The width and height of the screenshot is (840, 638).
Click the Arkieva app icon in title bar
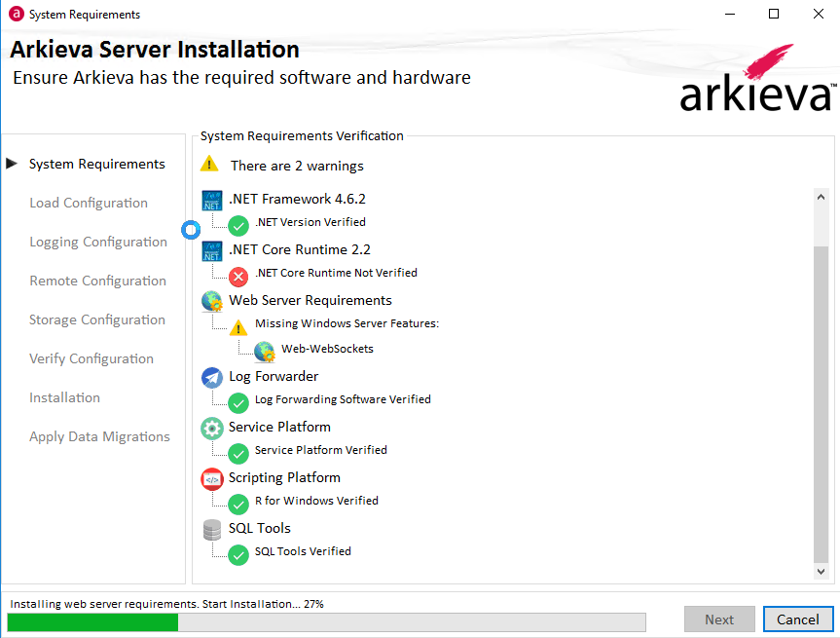click(17, 14)
